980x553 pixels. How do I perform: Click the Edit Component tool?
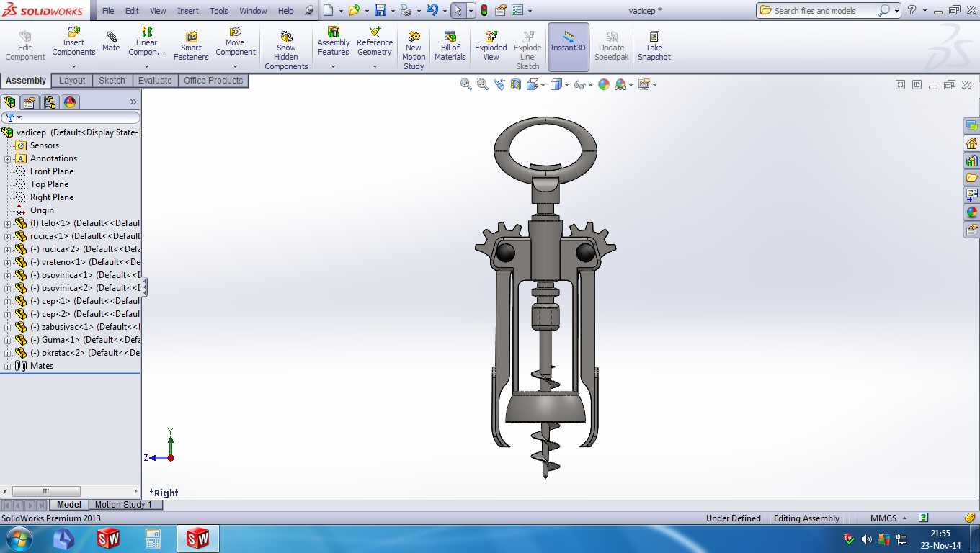[25, 46]
